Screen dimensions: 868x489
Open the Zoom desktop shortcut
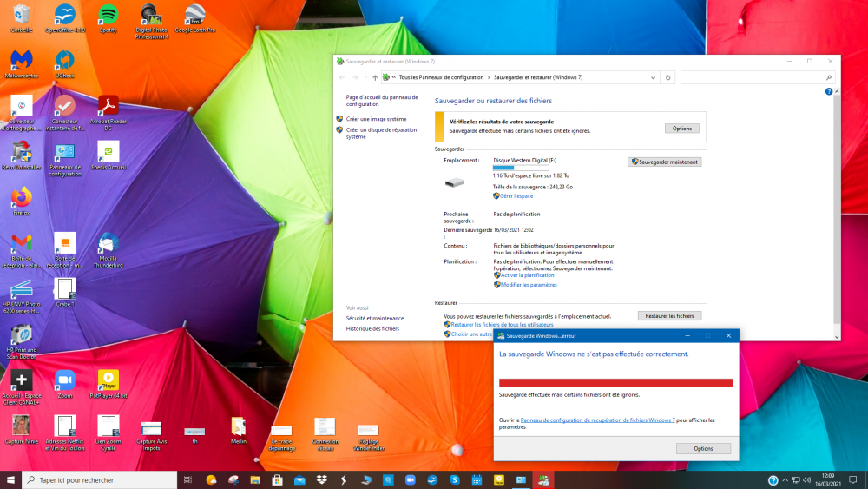click(64, 380)
